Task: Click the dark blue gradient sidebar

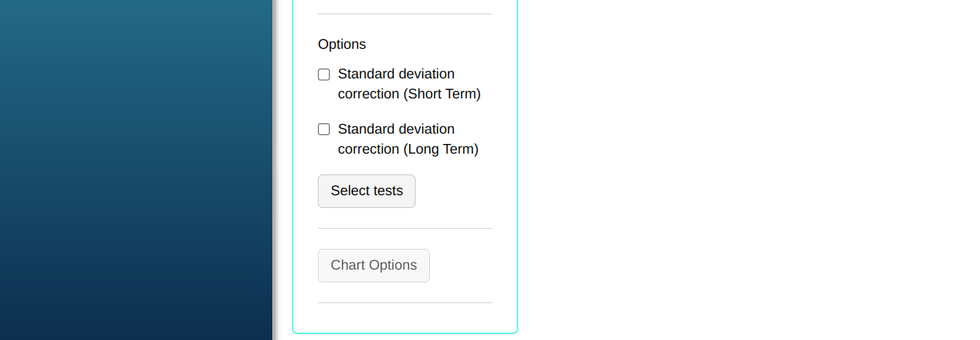Action: 136,170
